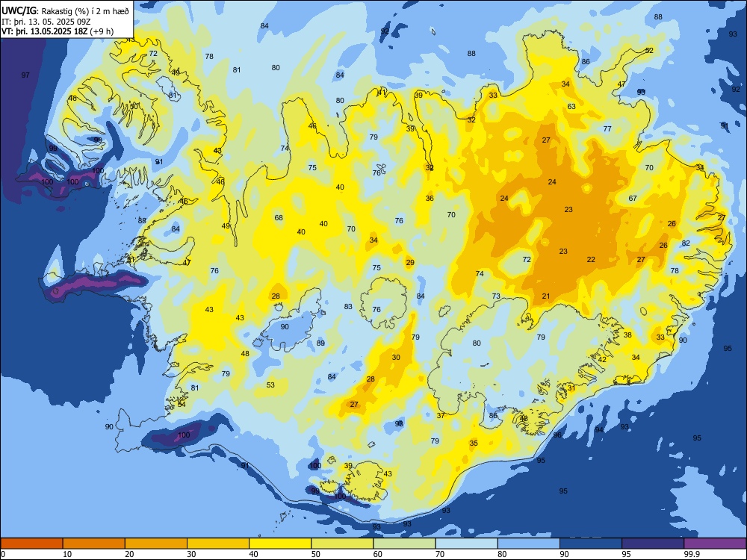Click the '77' humidity value

(x=607, y=129)
